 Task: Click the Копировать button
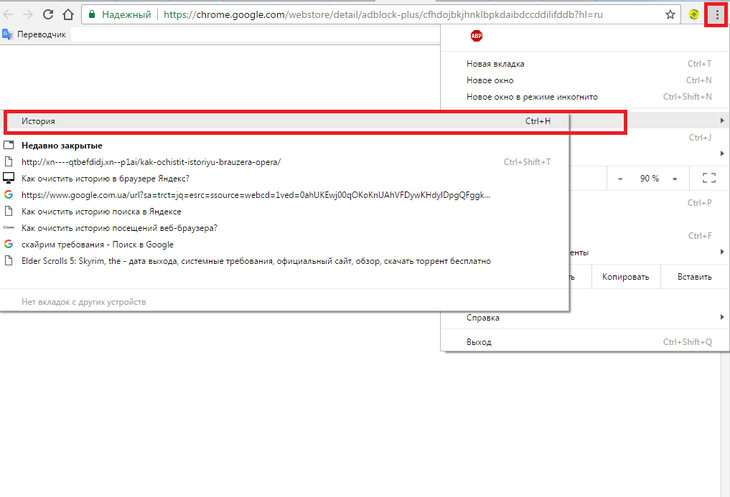click(626, 277)
